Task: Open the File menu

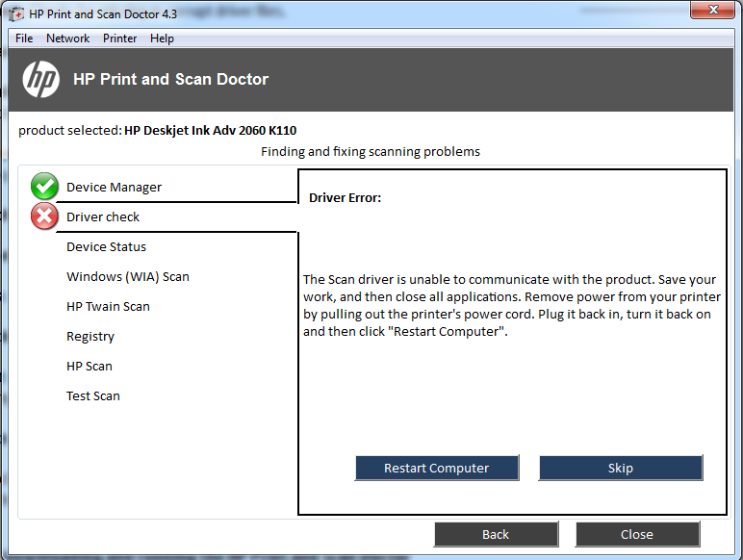Action: tap(24, 38)
